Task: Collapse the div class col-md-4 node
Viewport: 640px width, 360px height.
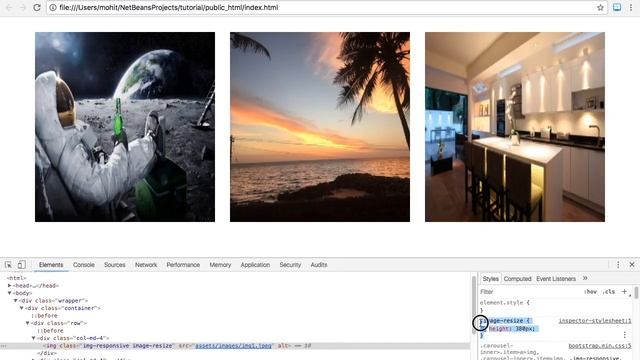Action: pyautogui.click(x=34, y=338)
